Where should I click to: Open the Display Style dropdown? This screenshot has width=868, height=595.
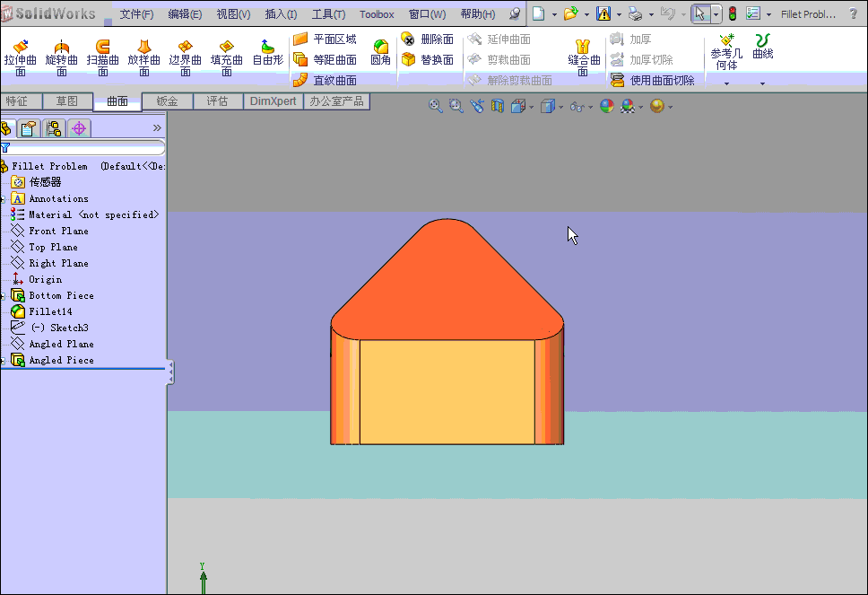(x=560, y=107)
